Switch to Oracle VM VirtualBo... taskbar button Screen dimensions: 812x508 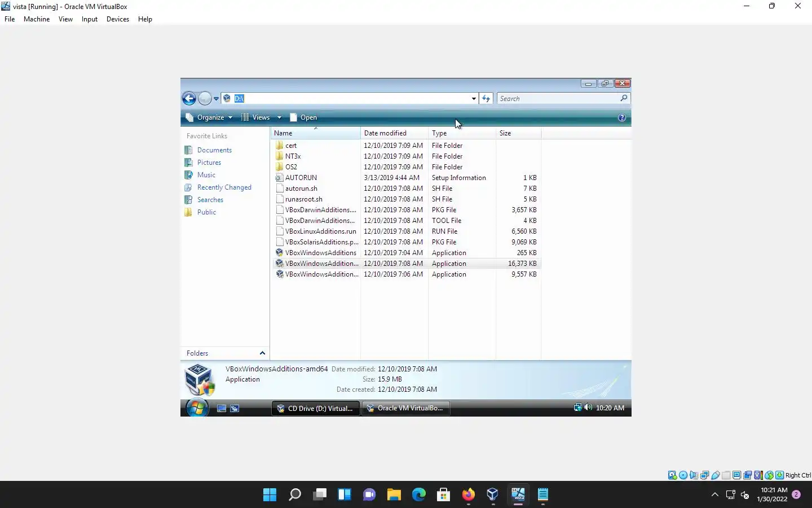click(405, 408)
